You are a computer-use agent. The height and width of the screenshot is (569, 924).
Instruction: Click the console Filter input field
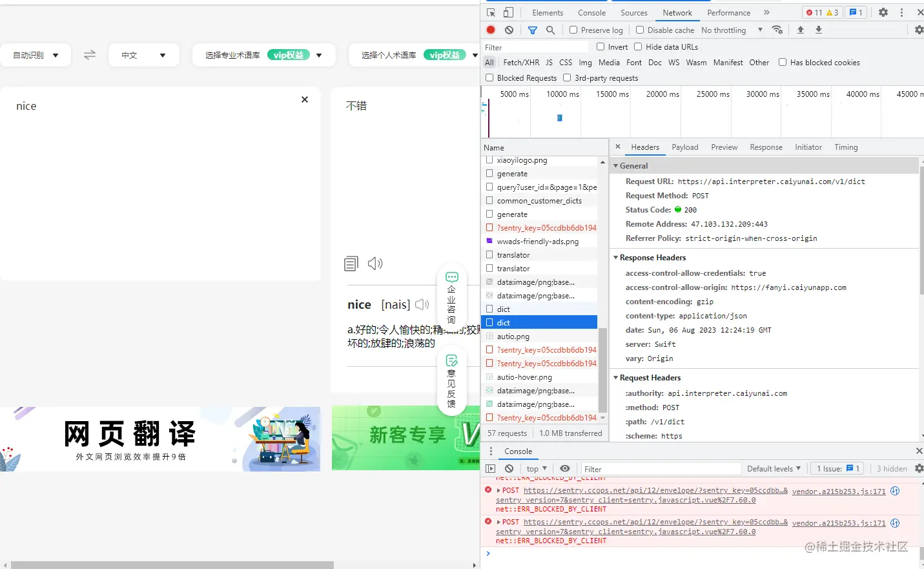(x=661, y=469)
